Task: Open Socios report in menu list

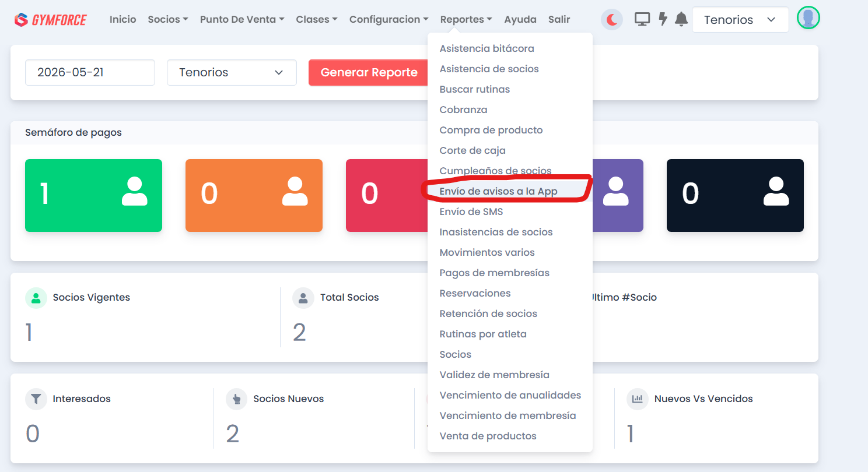Action: (510, 354)
